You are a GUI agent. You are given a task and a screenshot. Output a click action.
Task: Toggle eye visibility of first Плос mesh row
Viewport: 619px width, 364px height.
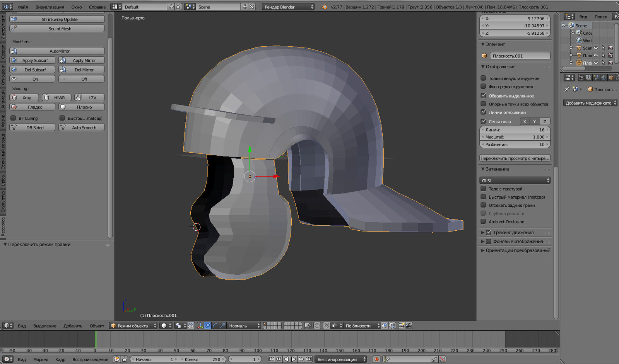click(x=596, y=55)
